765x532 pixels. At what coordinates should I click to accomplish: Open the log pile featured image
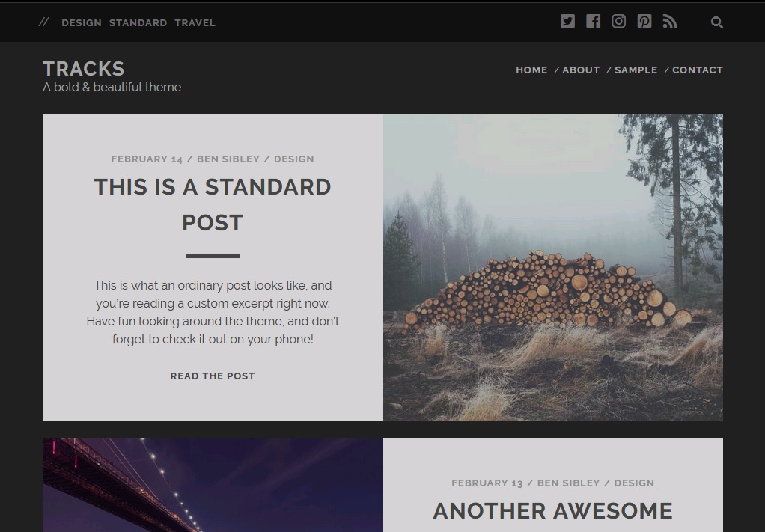coord(553,267)
